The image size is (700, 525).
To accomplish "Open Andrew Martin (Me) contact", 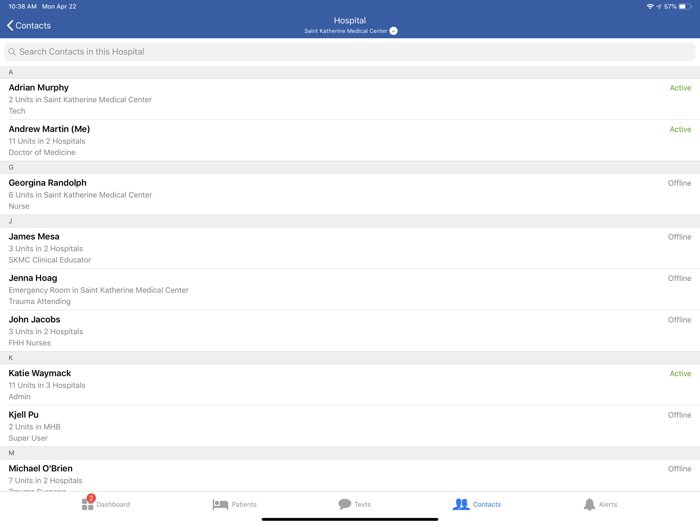I will (350, 140).
